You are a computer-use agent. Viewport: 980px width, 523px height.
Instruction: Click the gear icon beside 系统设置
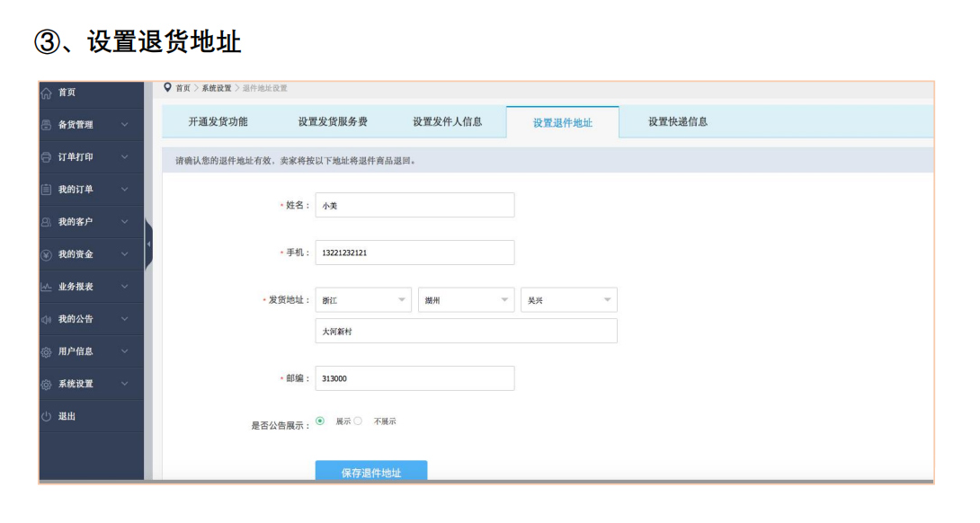coord(46,385)
